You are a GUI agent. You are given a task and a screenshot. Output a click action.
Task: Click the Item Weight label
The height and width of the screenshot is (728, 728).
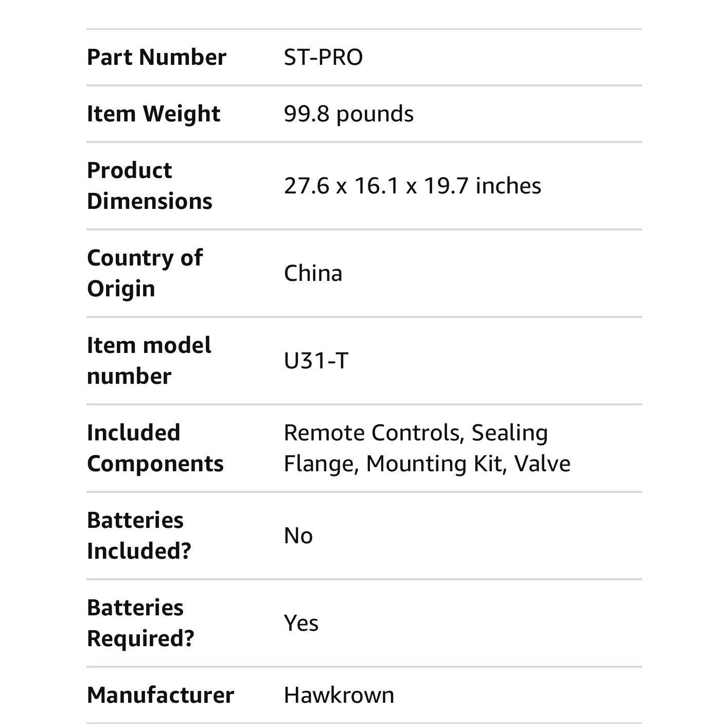pos(153,114)
